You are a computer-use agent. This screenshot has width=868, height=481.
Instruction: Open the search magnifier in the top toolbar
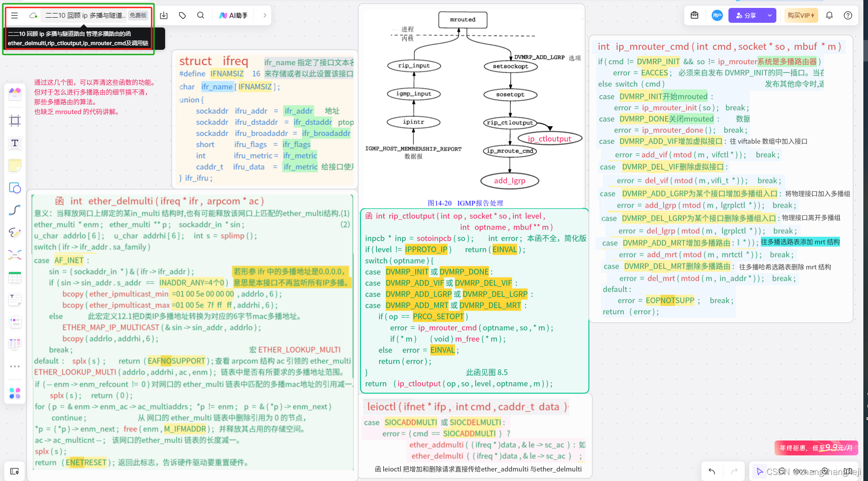[x=200, y=15]
